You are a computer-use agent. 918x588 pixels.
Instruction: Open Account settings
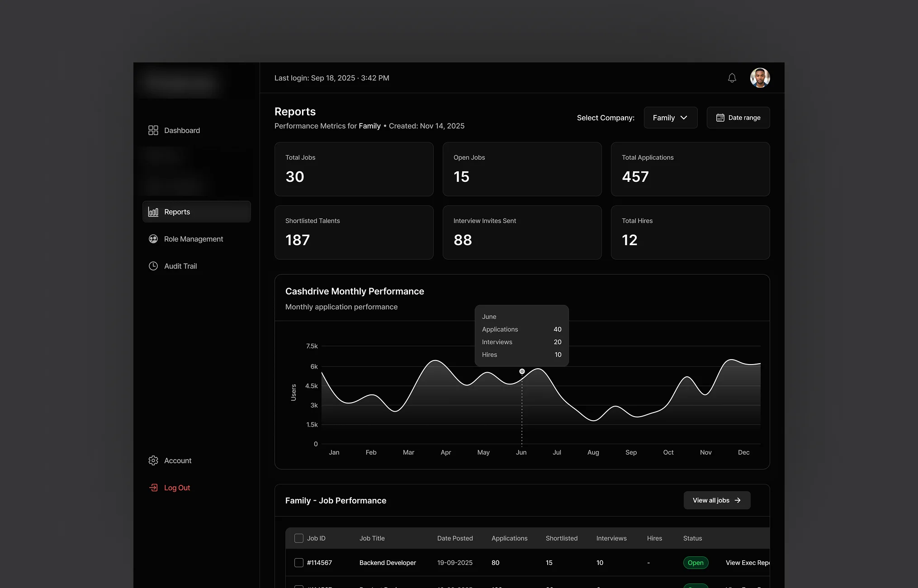click(197, 460)
